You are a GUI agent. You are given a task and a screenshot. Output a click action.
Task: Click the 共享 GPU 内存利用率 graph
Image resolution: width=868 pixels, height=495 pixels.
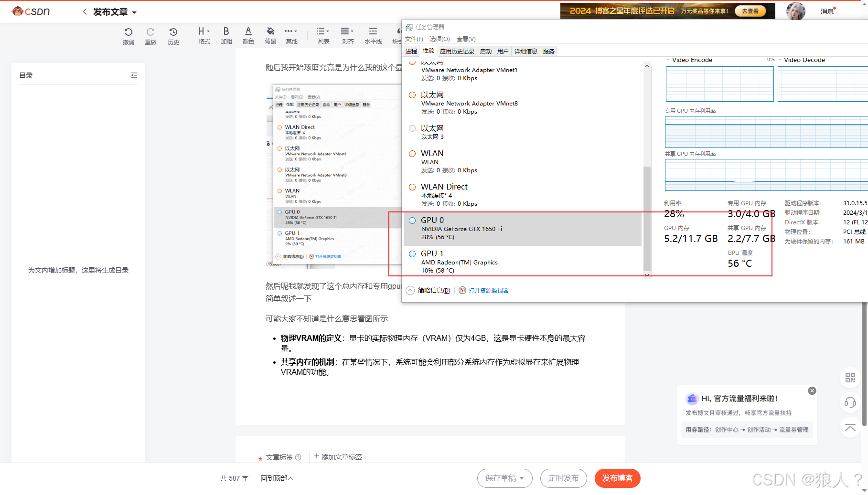click(766, 175)
